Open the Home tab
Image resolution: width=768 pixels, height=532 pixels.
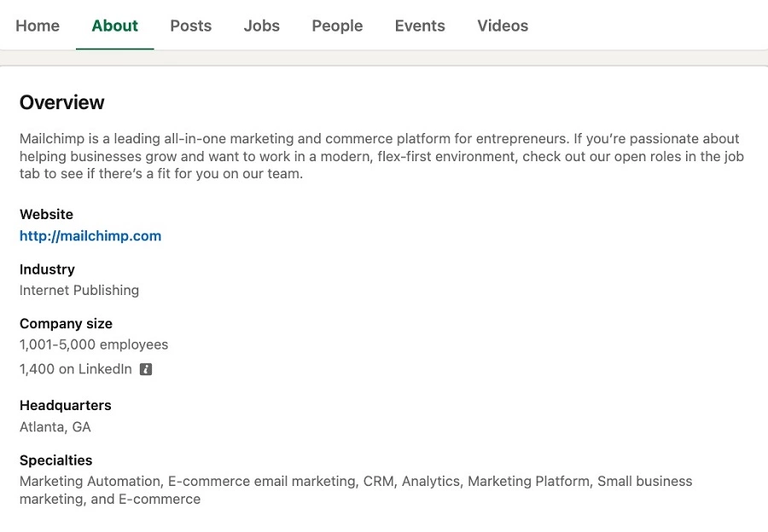[38, 26]
